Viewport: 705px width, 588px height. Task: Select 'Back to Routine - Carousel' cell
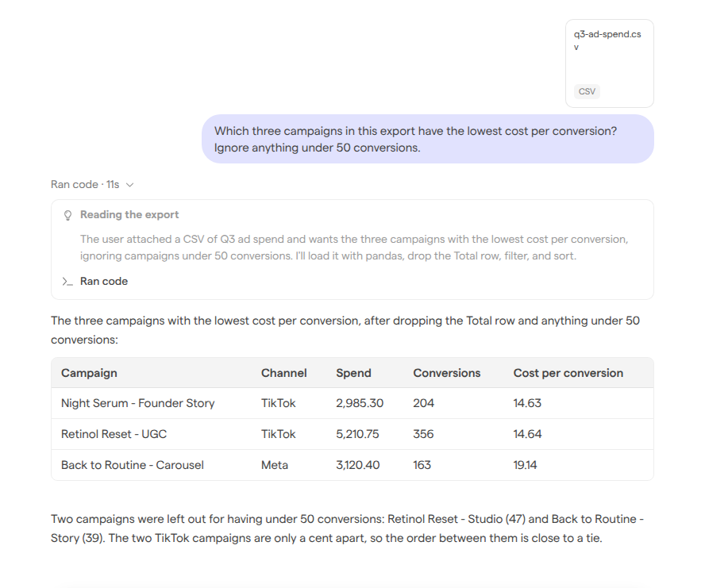132,465
